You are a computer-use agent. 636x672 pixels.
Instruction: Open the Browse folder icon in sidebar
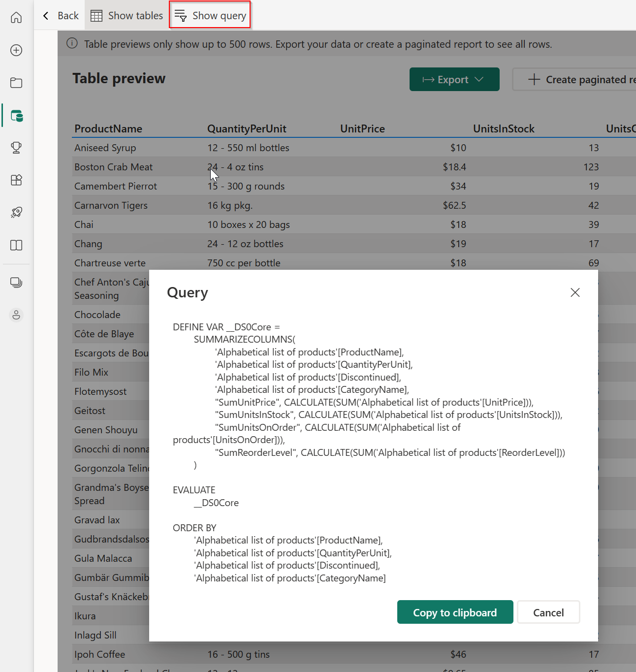(x=16, y=83)
